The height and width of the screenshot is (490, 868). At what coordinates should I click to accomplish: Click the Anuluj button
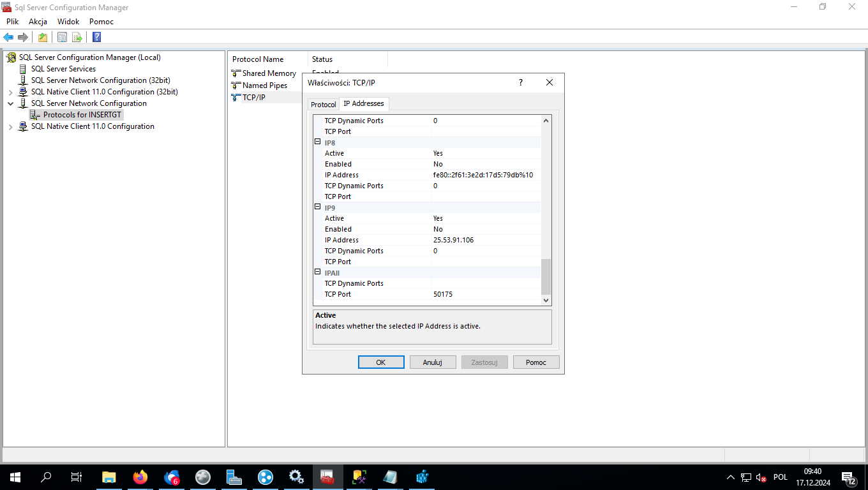coord(433,362)
